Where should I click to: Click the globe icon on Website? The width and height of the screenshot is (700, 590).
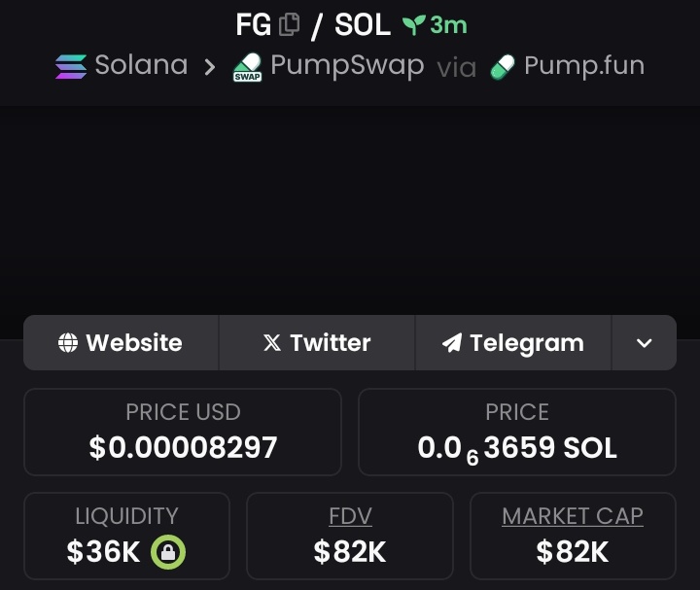68,343
